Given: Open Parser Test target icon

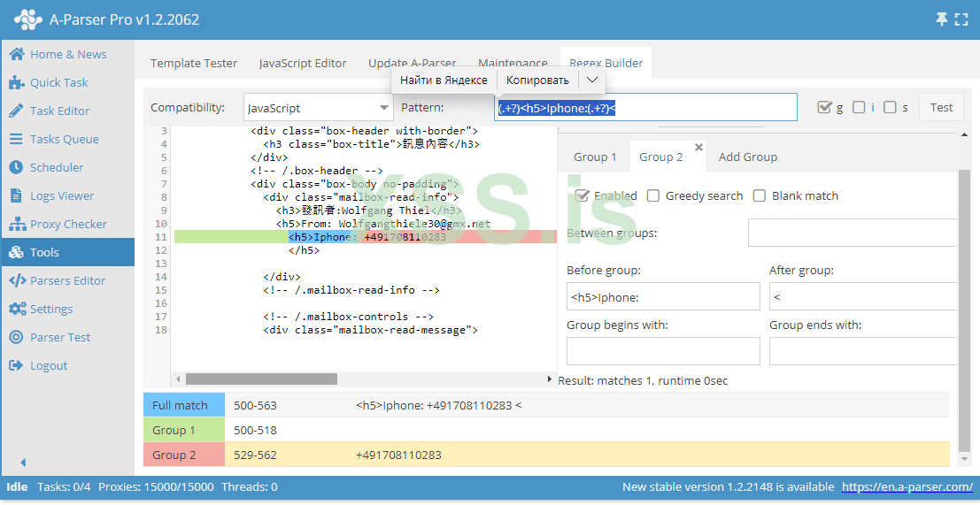Looking at the screenshot, I should pos(18,337).
